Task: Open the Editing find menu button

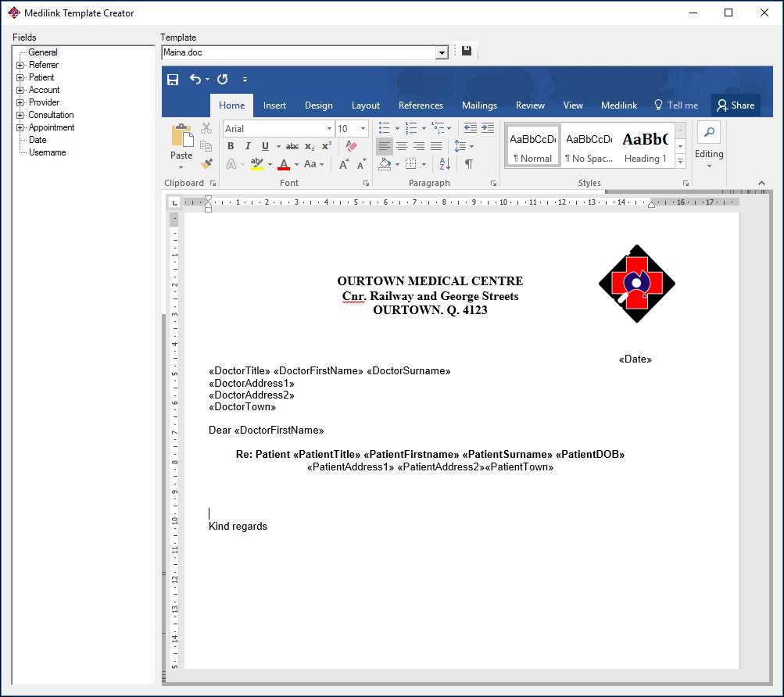Action: click(x=709, y=145)
